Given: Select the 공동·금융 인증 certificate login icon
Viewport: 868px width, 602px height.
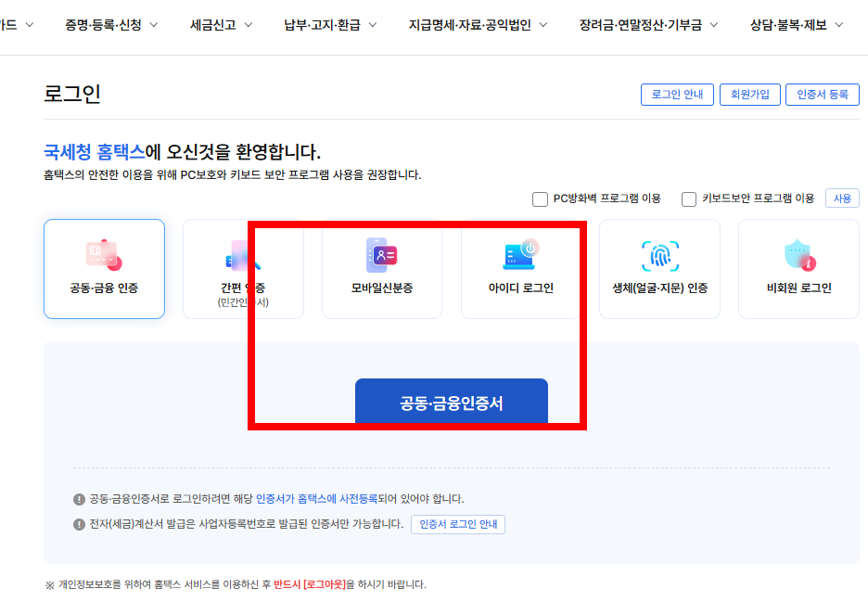Looking at the screenshot, I should coord(104,269).
